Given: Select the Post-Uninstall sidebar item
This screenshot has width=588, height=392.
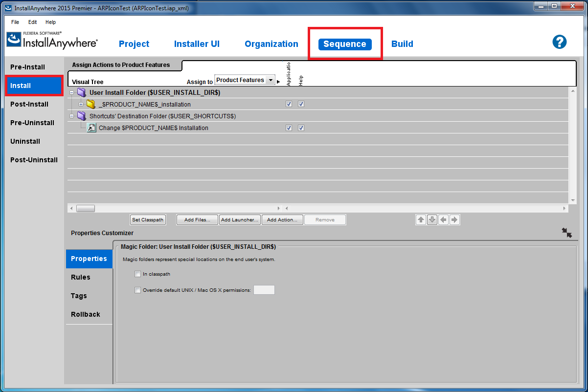Looking at the screenshot, I should [34, 160].
